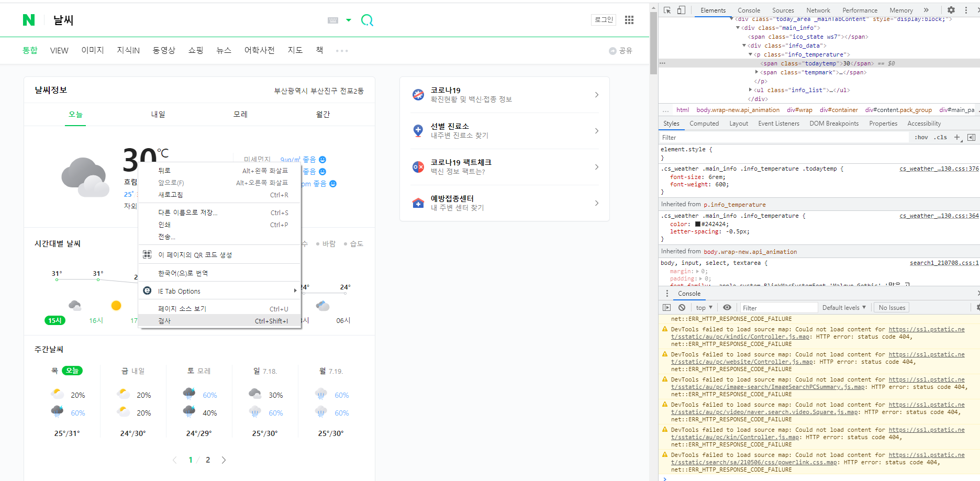The width and height of the screenshot is (980, 481).
Task: Click the 선별 진료소 location pin icon
Action: click(418, 131)
